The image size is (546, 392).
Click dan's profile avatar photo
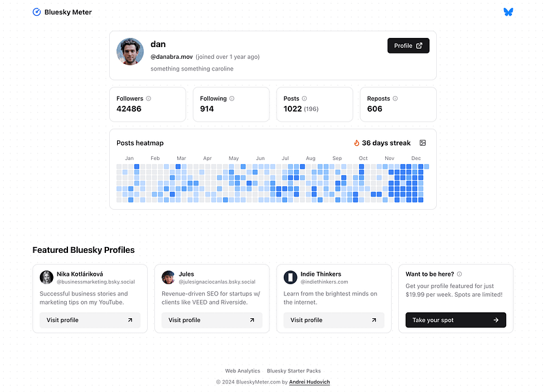[x=130, y=52]
